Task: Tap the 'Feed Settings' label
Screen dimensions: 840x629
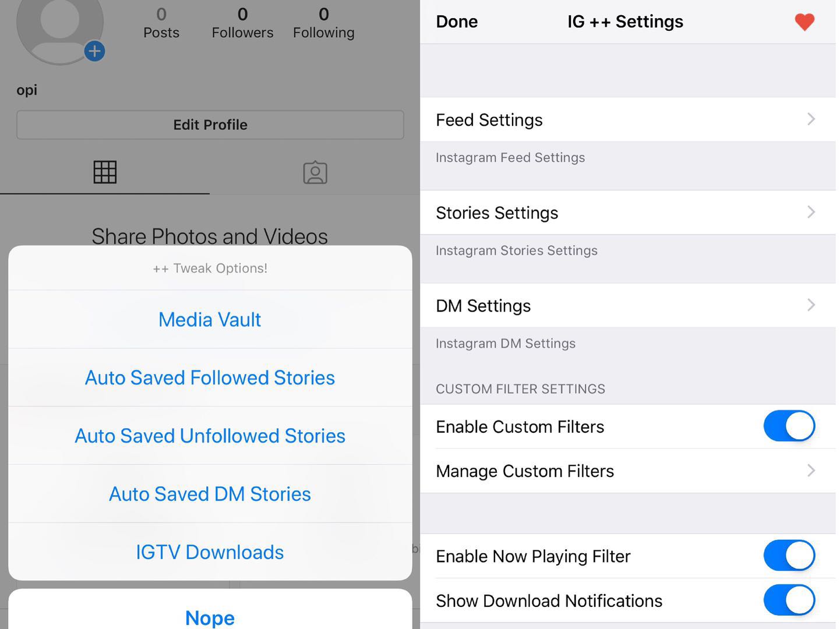Action: [x=489, y=120]
